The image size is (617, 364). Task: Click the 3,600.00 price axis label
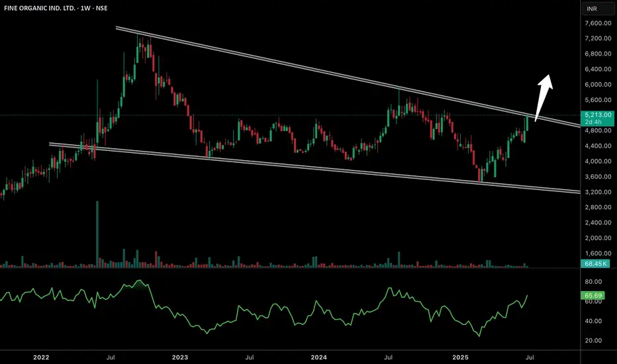pyautogui.click(x=598, y=177)
